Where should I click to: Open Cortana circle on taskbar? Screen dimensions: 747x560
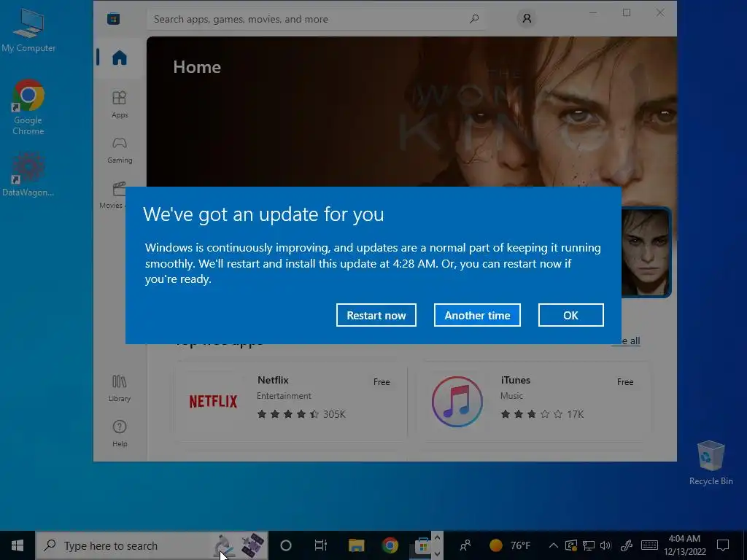pyautogui.click(x=286, y=545)
